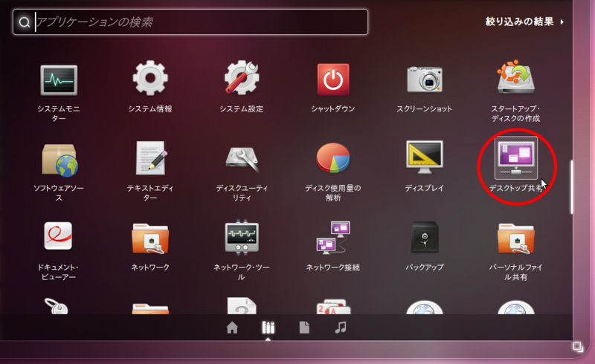Open System Monitor (システムモニター)
595x364 pixels.
(59, 79)
